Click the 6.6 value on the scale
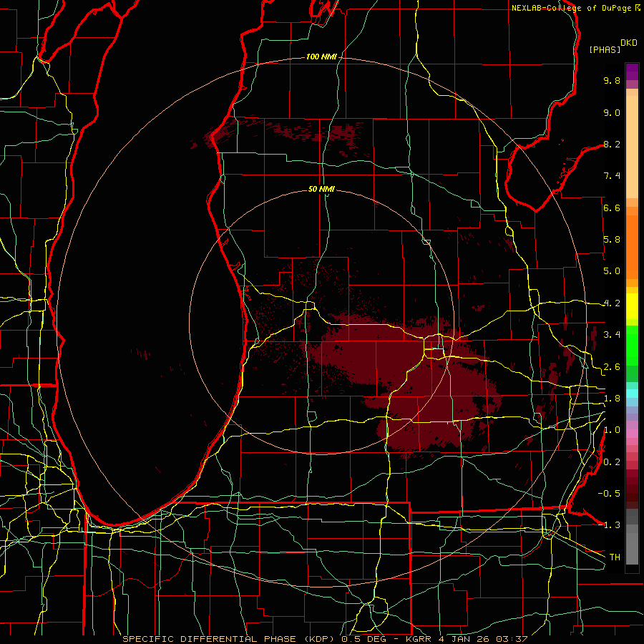This screenshot has height=644, width=644. [612, 208]
